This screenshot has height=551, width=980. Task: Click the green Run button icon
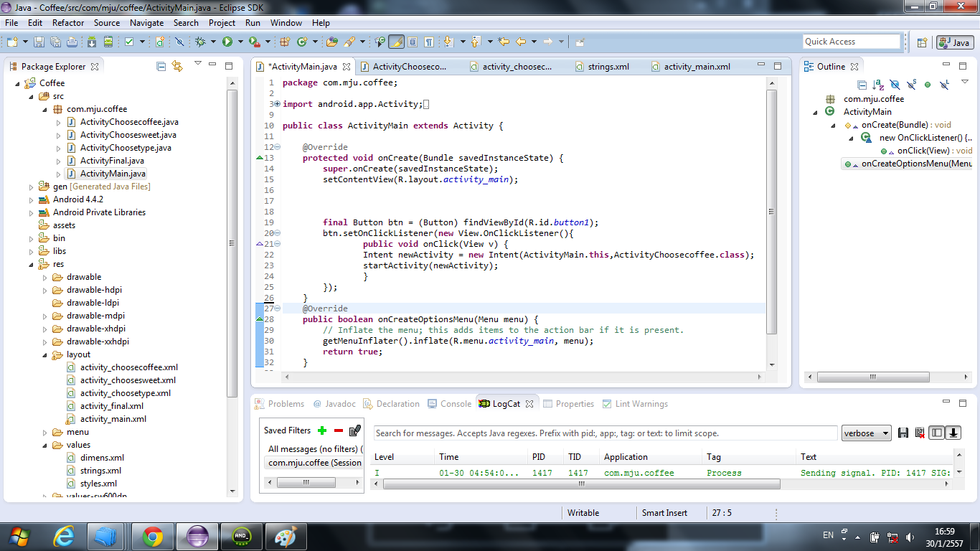point(227,42)
